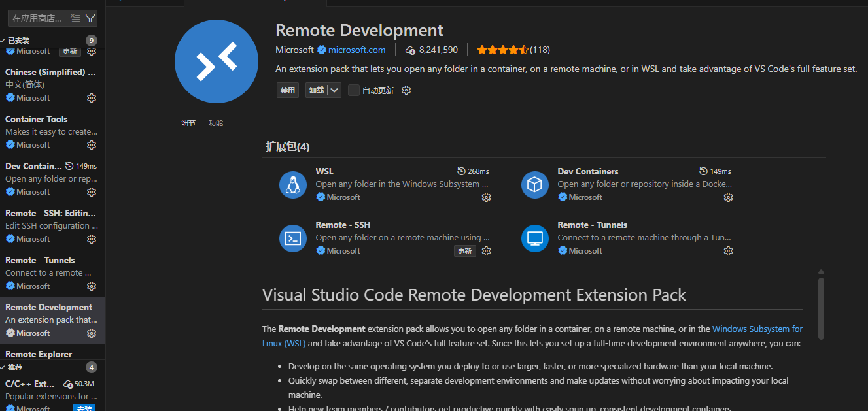Select Remote Explorer extension in sidebar
Viewport: 868px width, 411px height.
(52, 353)
